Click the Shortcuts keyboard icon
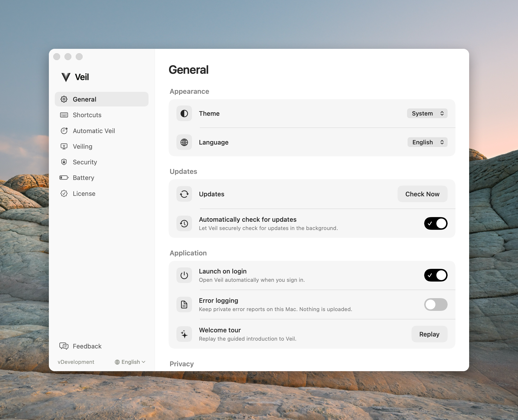Image resolution: width=518 pixels, height=420 pixels. coord(64,115)
